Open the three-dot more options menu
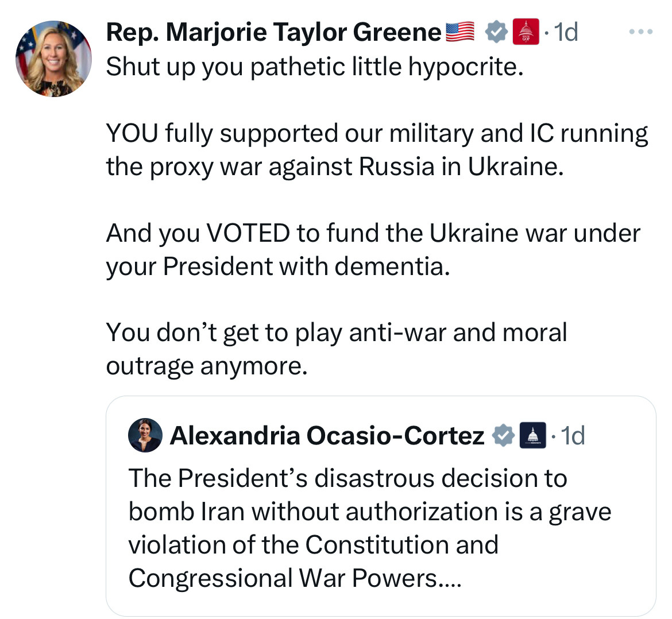672x619 pixels. (x=640, y=32)
